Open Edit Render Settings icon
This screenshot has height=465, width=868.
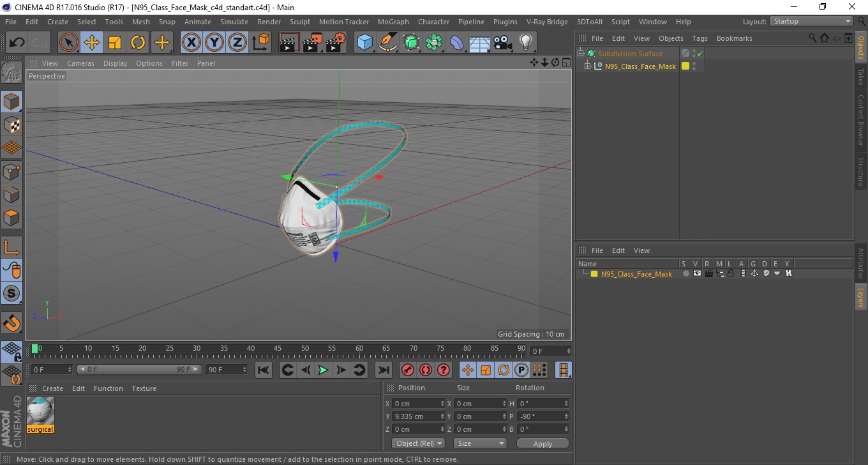point(336,43)
